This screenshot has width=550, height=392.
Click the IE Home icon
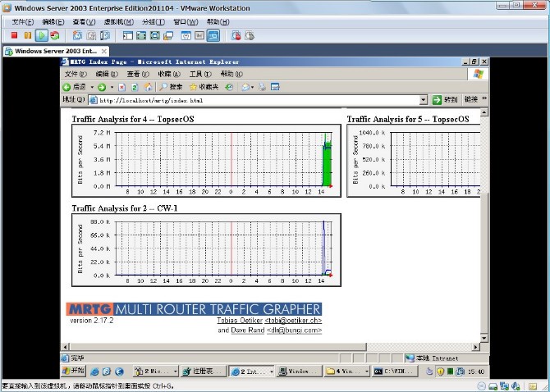[x=148, y=86]
